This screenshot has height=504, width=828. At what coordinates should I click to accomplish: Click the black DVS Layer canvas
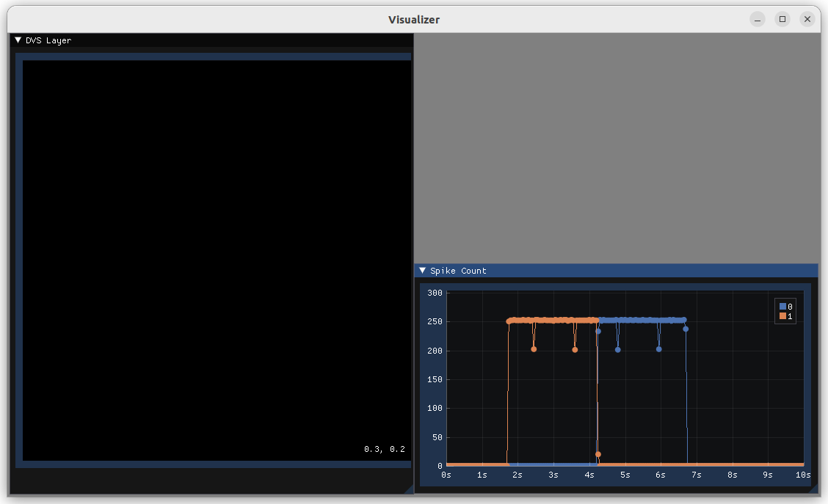217,260
